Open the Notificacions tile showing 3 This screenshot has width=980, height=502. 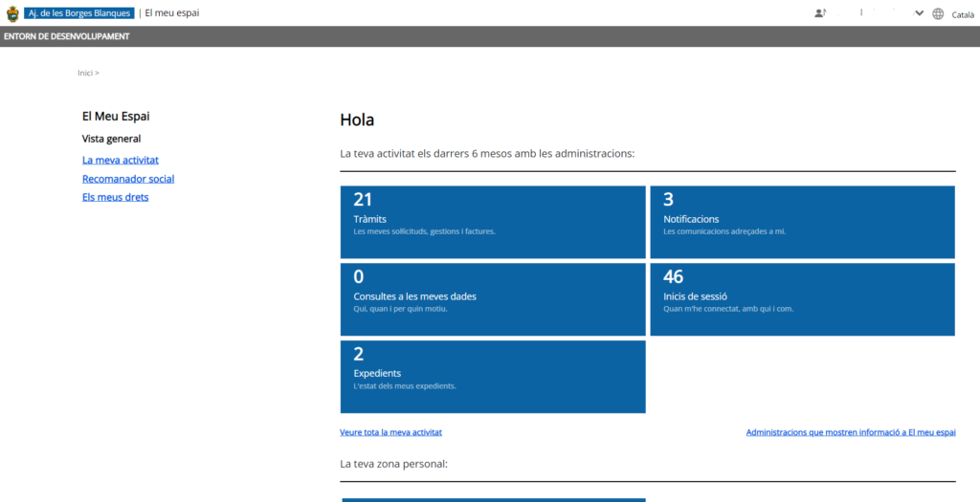[802, 222]
